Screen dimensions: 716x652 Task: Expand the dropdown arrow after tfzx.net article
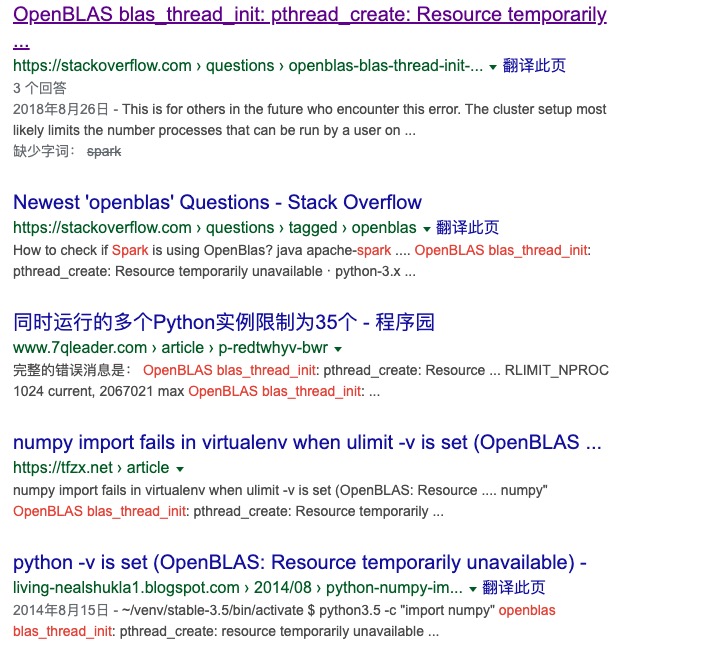pos(180,469)
